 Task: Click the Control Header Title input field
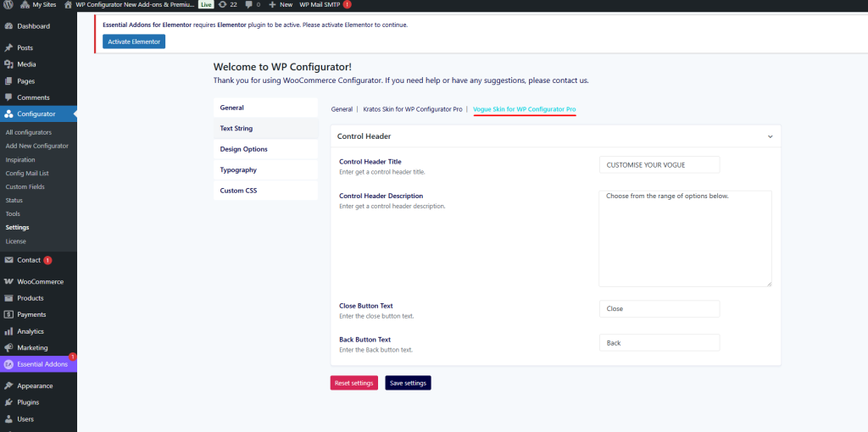[x=659, y=165]
